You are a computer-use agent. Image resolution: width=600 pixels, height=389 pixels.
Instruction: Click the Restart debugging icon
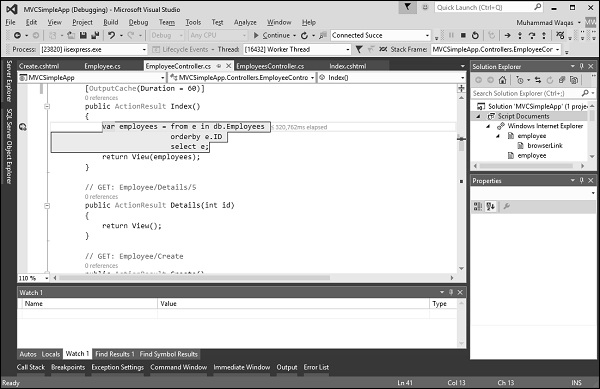[x=475, y=35]
